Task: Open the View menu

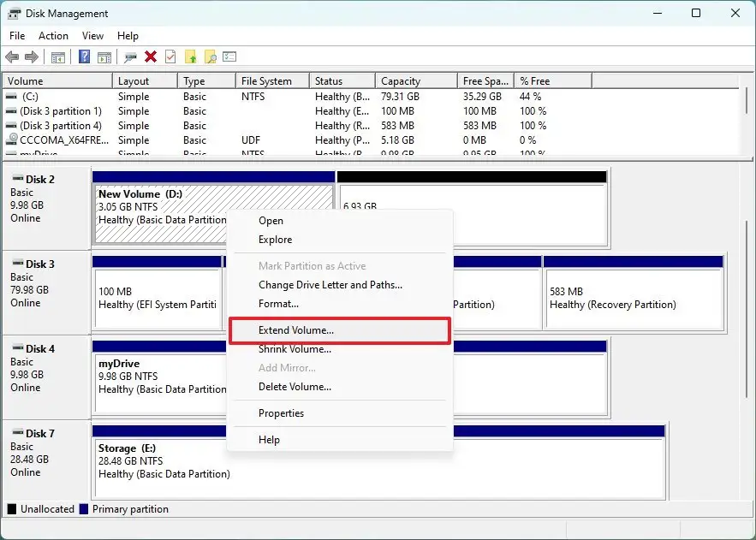Action: (x=92, y=36)
